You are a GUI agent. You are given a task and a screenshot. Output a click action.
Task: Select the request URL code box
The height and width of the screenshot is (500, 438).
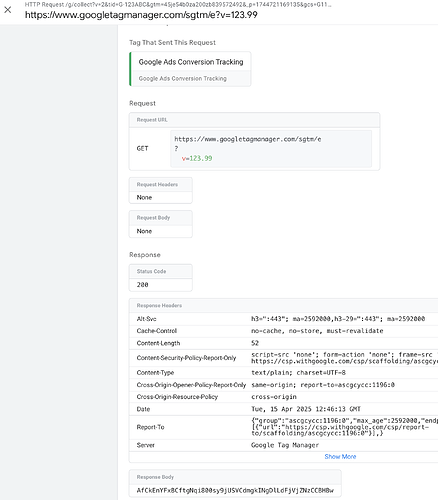(x=271, y=149)
